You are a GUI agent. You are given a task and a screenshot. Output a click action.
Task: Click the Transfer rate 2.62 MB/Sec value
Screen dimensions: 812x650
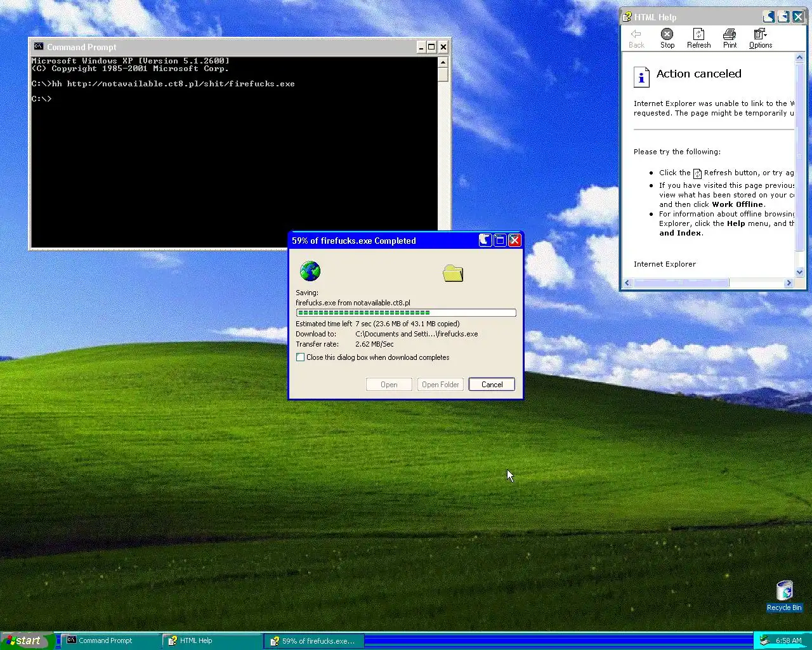point(374,344)
